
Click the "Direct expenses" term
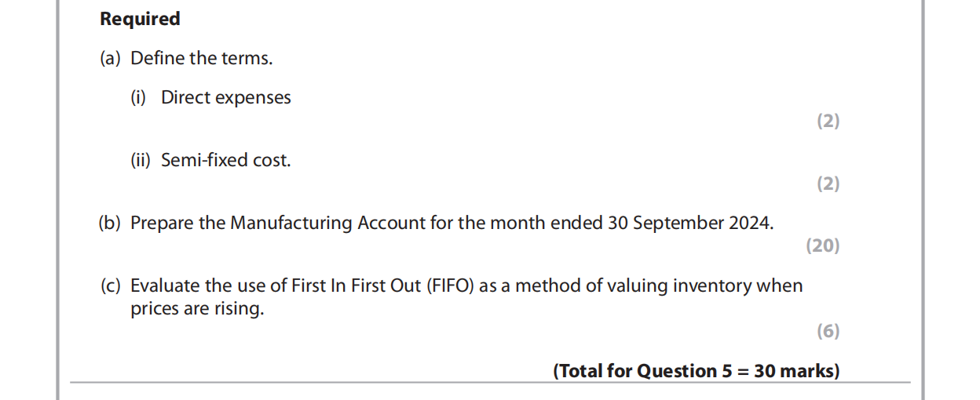(226, 97)
